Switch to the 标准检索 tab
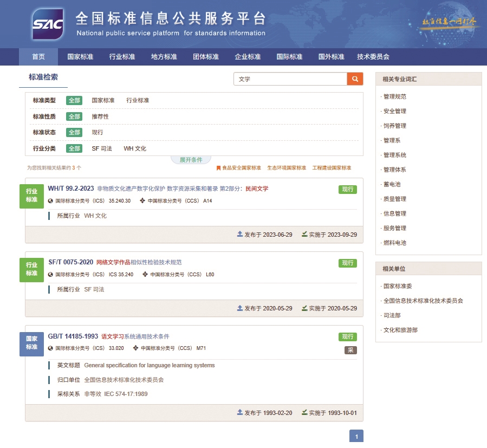This screenshot has width=487, height=448. pos(43,77)
